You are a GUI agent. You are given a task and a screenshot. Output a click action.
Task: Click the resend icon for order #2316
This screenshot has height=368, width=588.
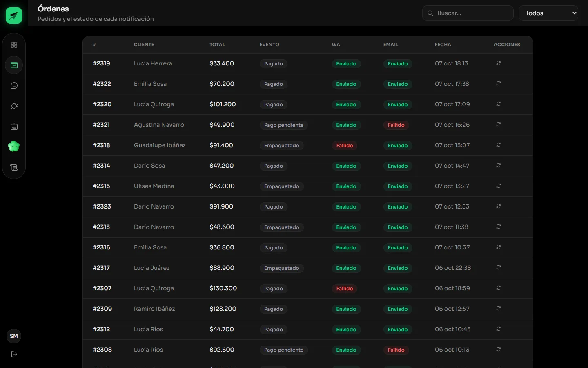[x=499, y=247]
